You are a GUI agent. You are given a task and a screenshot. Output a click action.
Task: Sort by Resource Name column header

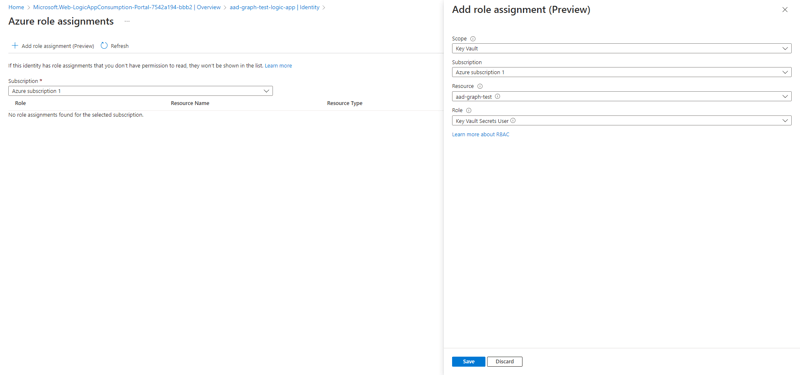pos(190,103)
